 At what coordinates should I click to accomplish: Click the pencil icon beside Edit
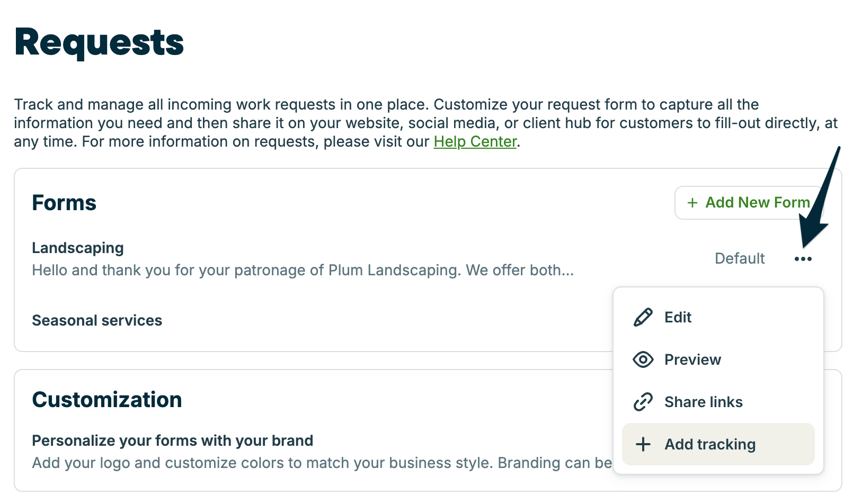[x=643, y=317]
